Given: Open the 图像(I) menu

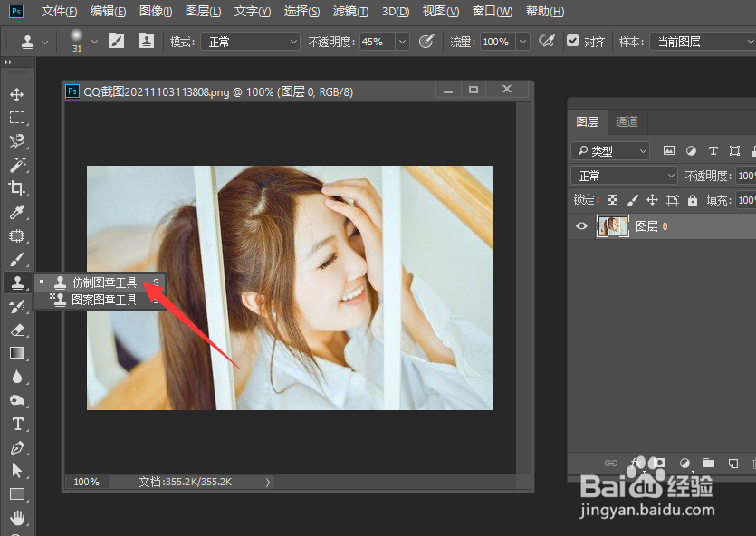Looking at the screenshot, I should [x=156, y=12].
